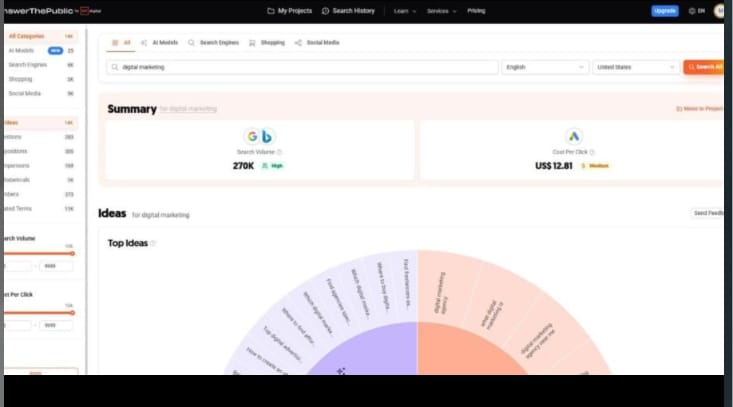This screenshot has height=407, width=733.
Task: Switch to the All tab
Action: pyautogui.click(x=121, y=43)
